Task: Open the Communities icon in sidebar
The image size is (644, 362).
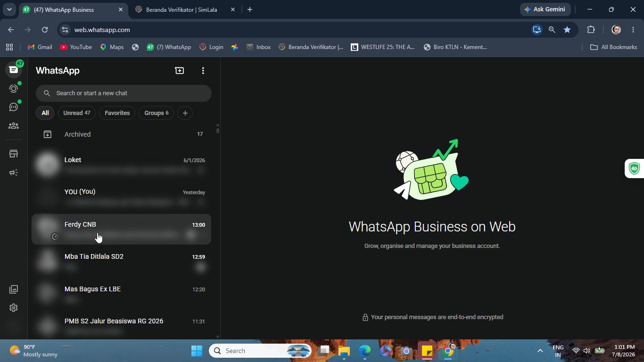Action: tap(14, 126)
